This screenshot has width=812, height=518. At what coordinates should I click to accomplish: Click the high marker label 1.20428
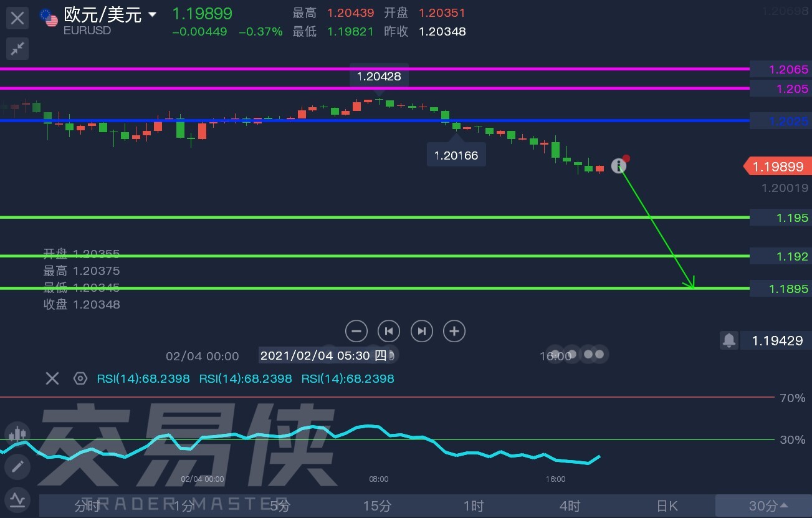379,77
